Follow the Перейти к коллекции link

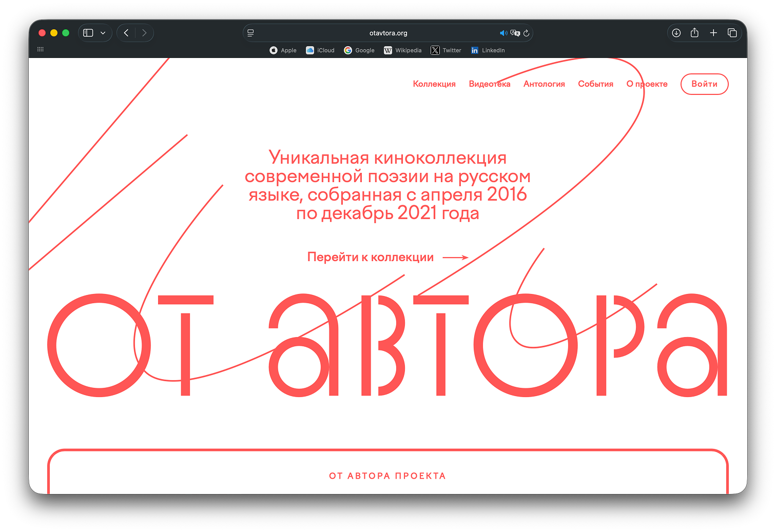[x=371, y=257]
